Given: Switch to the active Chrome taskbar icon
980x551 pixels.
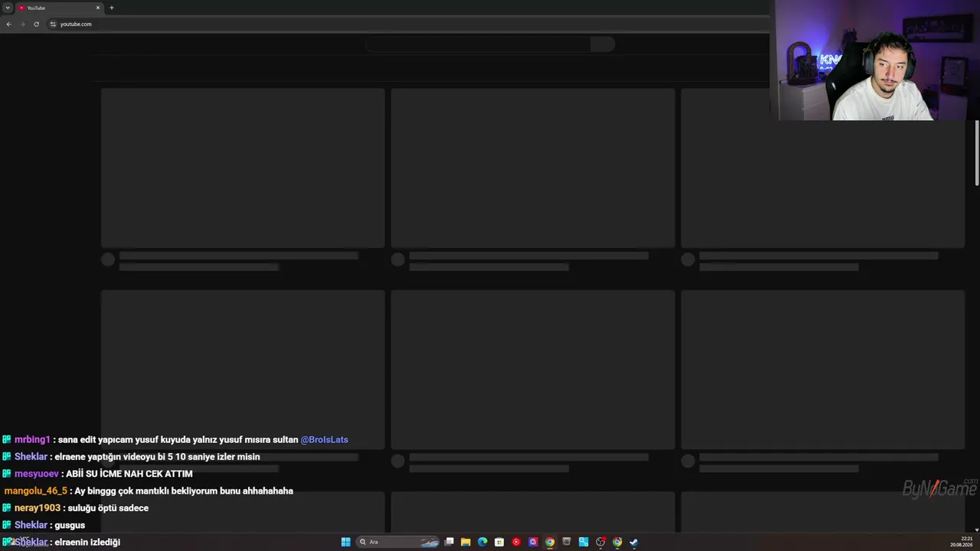Looking at the screenshot, I should click(550, 542).
